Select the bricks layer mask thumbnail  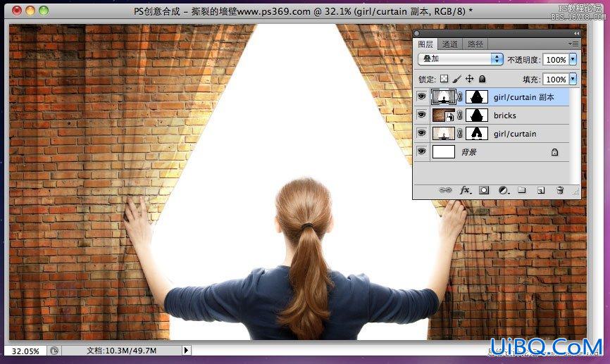click(477, 115)
